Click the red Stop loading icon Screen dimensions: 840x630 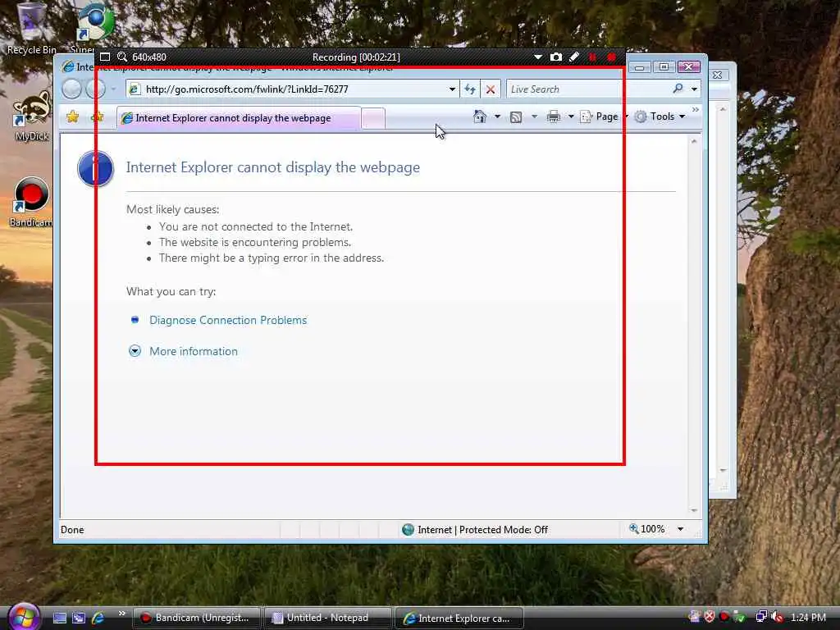click(491, 89)
